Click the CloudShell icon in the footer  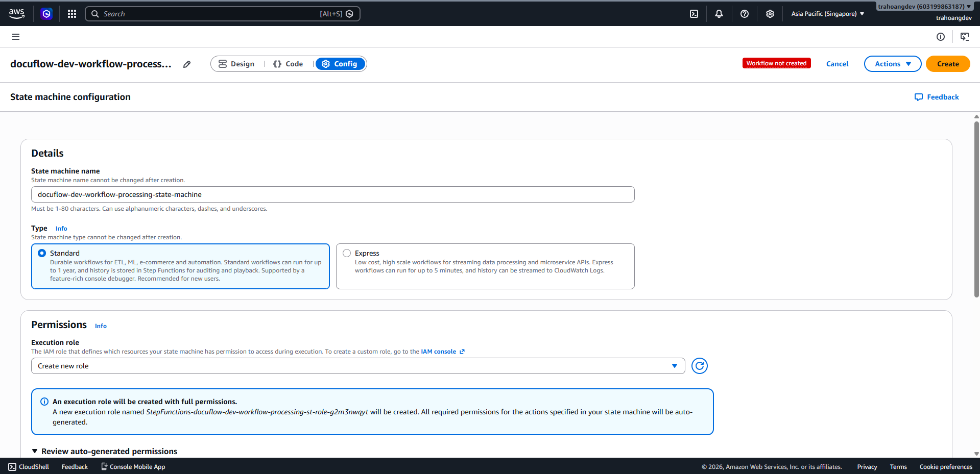coord(12,466)
